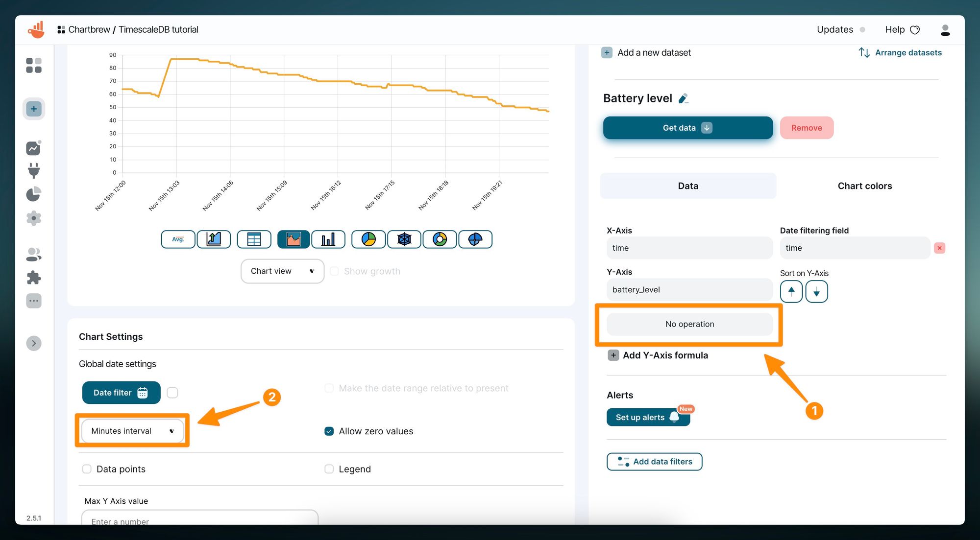Open the Minutes interval dropdown
Viewport: 980px width, 540px height.
(132, 431)
